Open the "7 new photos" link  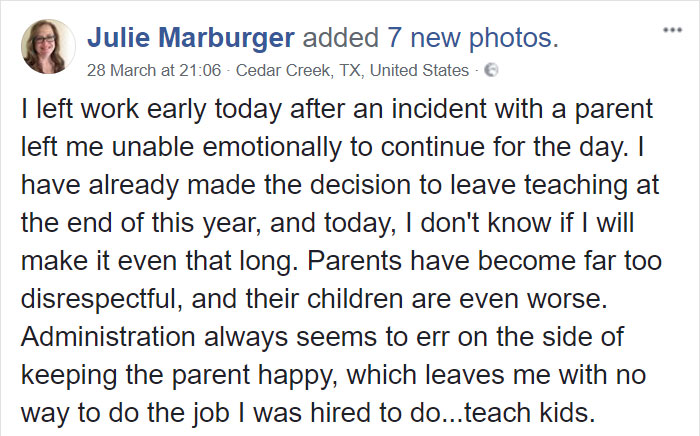click(x=469, y=39)
